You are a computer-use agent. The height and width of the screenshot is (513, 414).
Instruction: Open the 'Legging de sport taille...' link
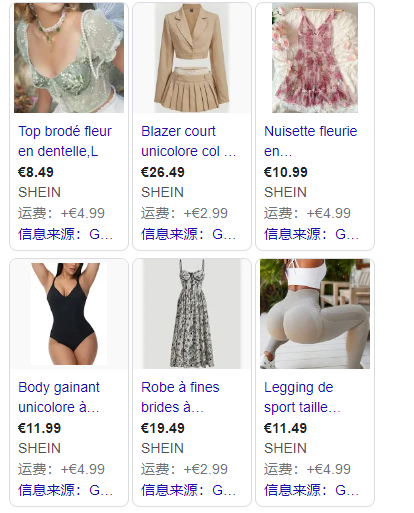302,397
